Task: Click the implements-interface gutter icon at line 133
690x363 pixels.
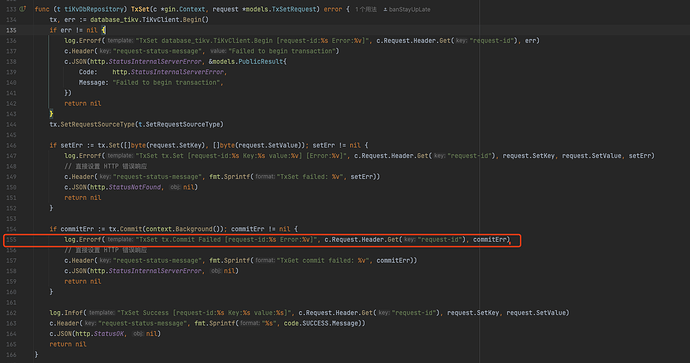Action: tap(23, 9)
